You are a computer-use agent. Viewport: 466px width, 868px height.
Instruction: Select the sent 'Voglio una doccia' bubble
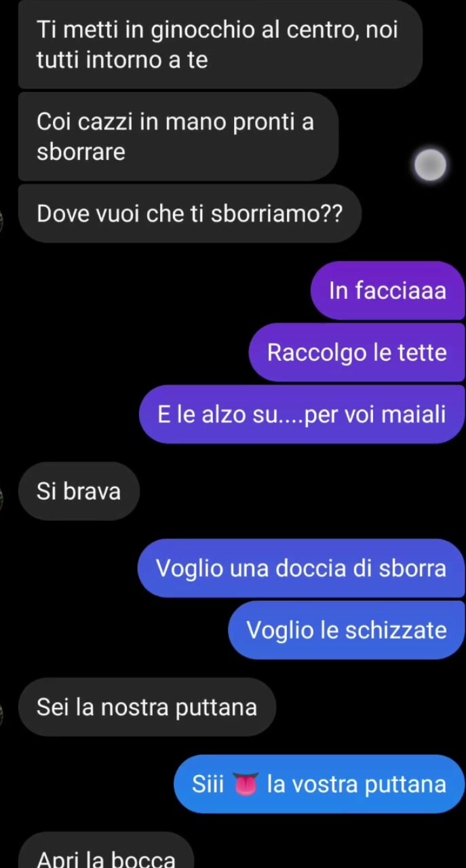pyautogui.click(x=301, y=568)
